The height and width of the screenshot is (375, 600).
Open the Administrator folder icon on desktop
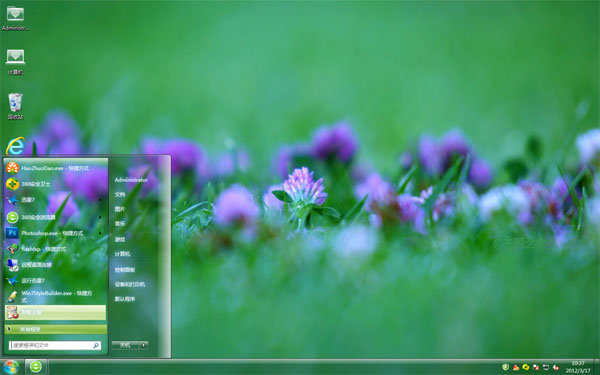(x=15, y=18)
